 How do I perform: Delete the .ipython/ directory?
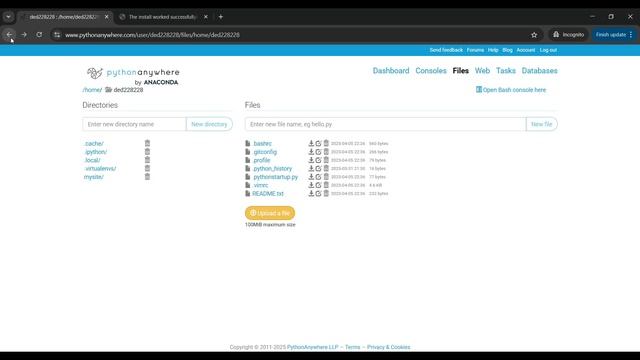tap(147, 151)
